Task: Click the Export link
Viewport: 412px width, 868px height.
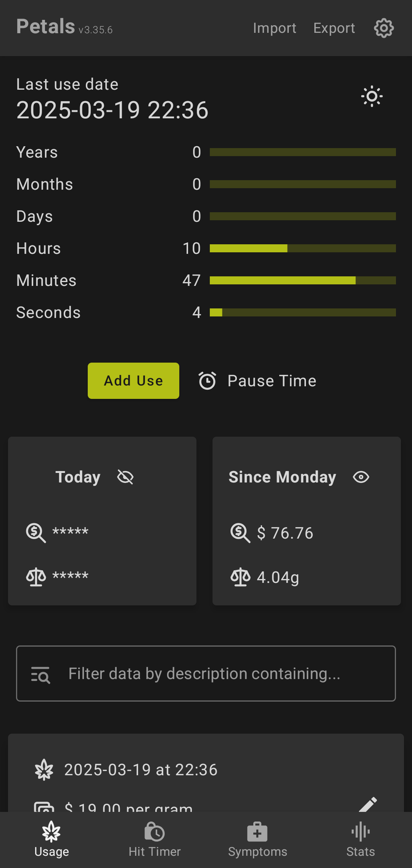Action: [334, 28]
